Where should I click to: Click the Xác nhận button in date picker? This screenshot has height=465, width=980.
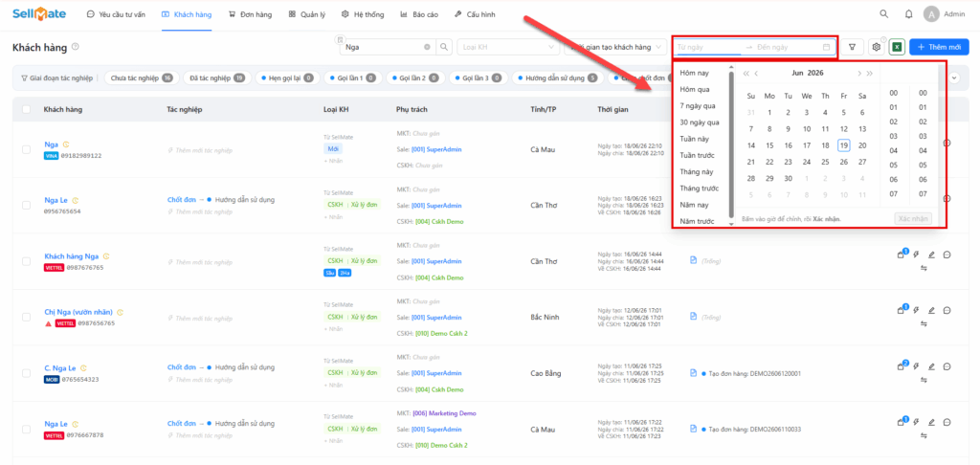coord(913,219)
